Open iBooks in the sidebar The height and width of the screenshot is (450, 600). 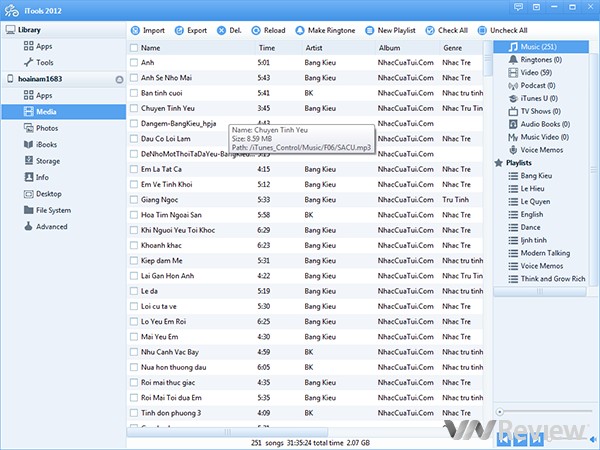[x=40, y=145]
